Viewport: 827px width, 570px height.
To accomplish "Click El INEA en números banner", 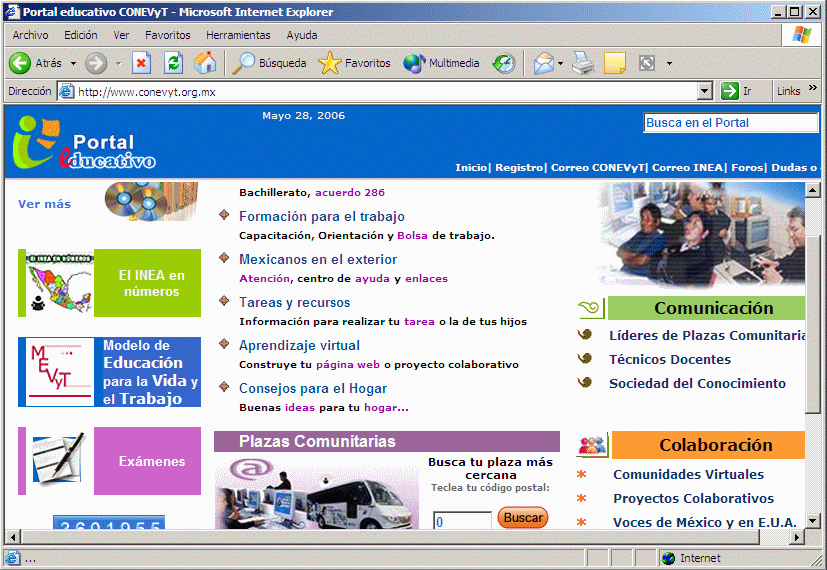I will pyautogui.click(x=109, y=283).
